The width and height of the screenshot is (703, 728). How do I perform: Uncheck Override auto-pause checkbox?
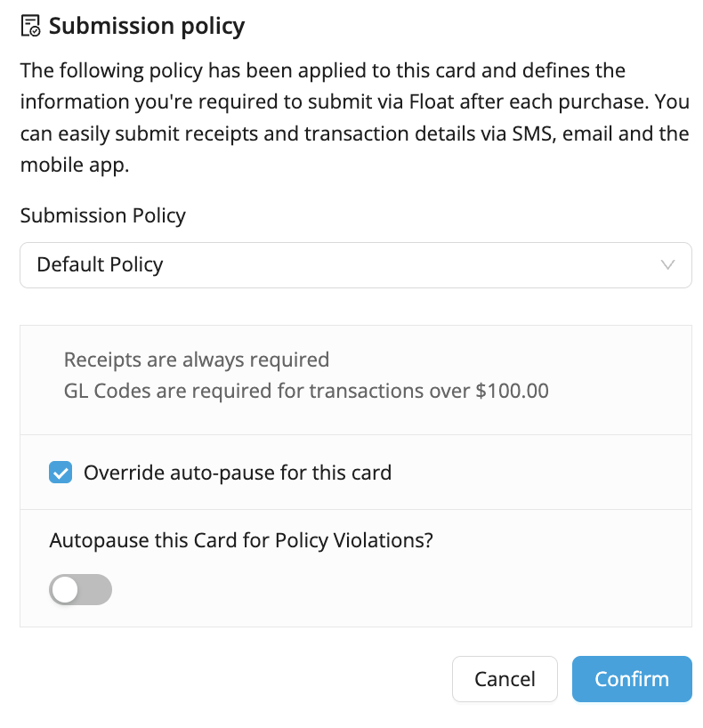[61, 473]
